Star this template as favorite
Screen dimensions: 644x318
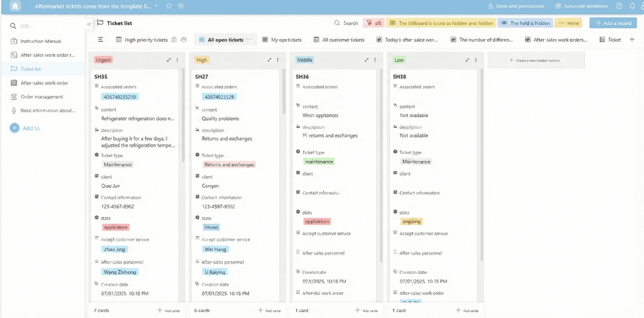[169, 6]
